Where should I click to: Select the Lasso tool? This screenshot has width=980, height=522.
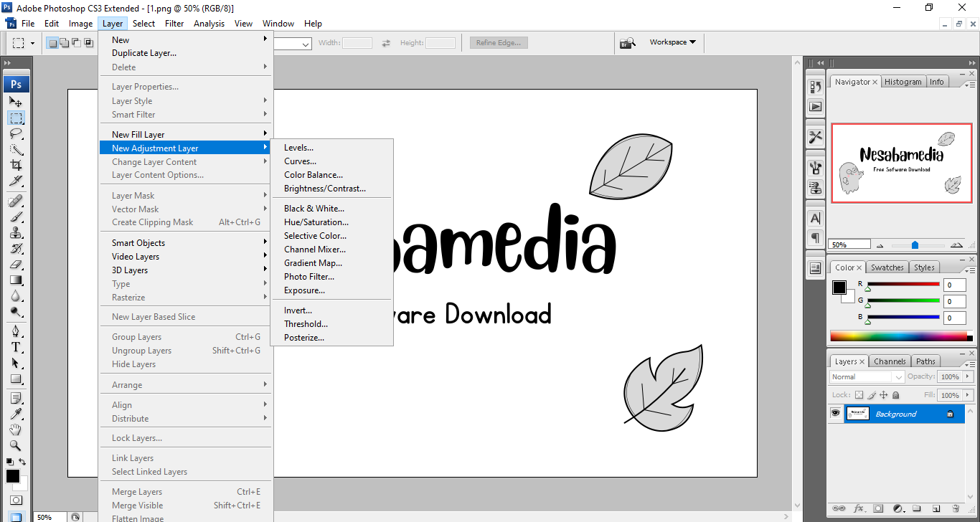[16, 133]
